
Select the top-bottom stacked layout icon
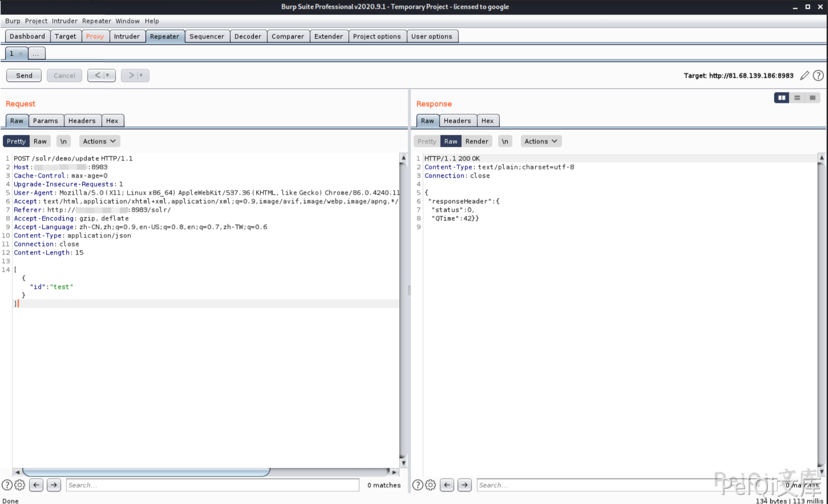point(797,98)
